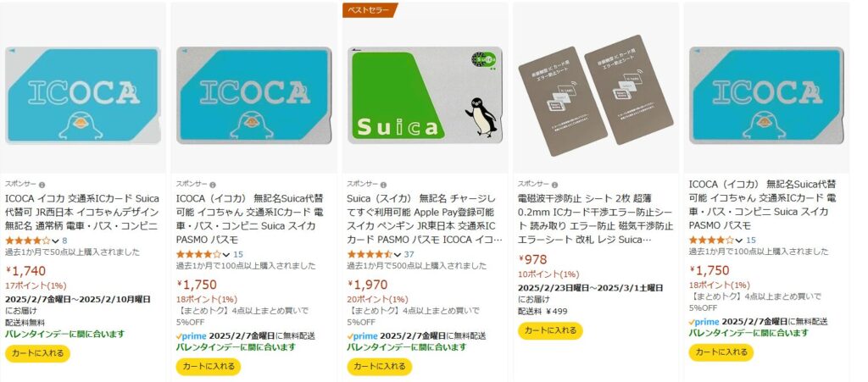
Task: Add ¥1,740 ICOCA card to cart
Action: 37,353
